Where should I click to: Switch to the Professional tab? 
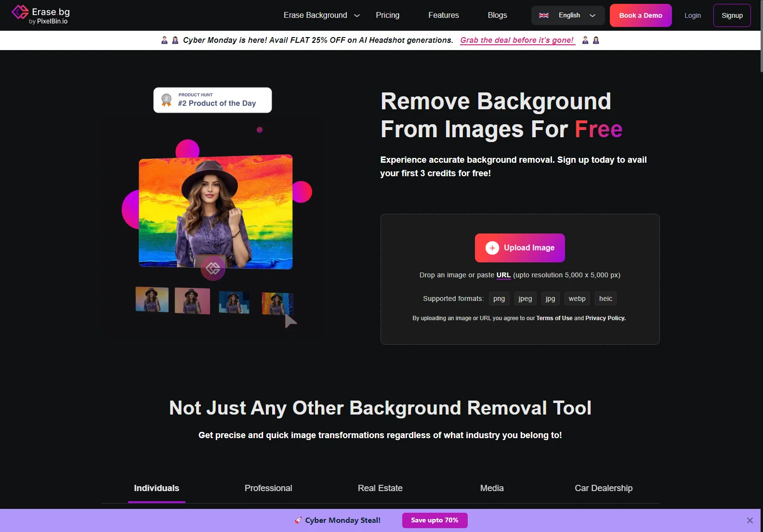268,488
